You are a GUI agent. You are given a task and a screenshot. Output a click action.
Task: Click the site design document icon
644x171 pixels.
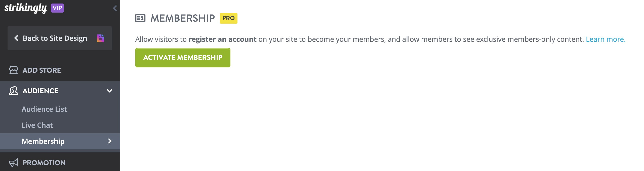click(101, 38)
